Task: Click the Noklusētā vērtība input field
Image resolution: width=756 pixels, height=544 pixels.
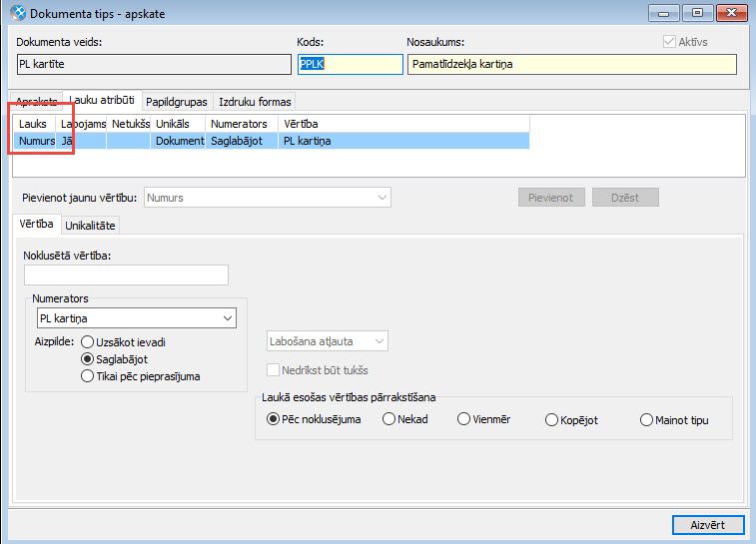Action: coord(126,274)
